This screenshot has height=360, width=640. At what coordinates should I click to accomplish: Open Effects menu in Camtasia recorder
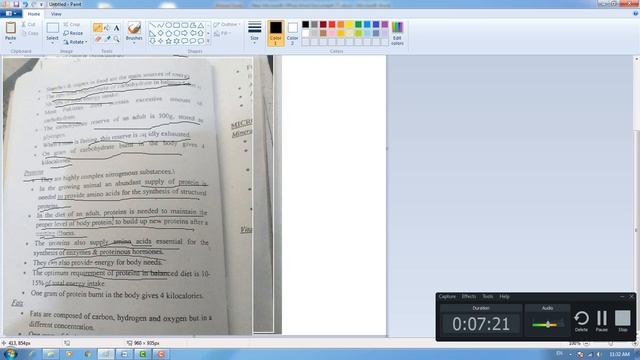point(469,297)
